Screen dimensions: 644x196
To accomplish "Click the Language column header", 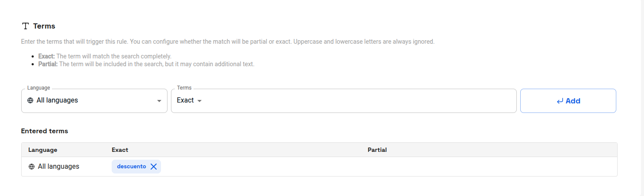I will 43,150.
